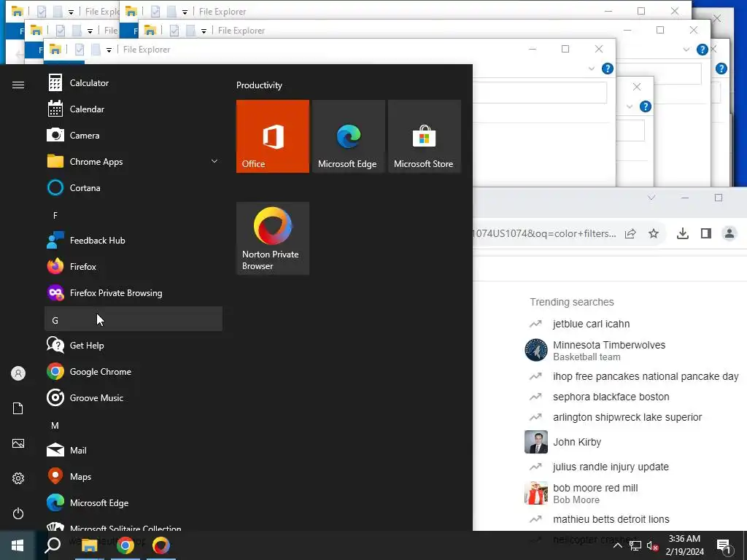Launch the Norton Private Browser tile
The image size is (747, 560).
tap(273, 238)
